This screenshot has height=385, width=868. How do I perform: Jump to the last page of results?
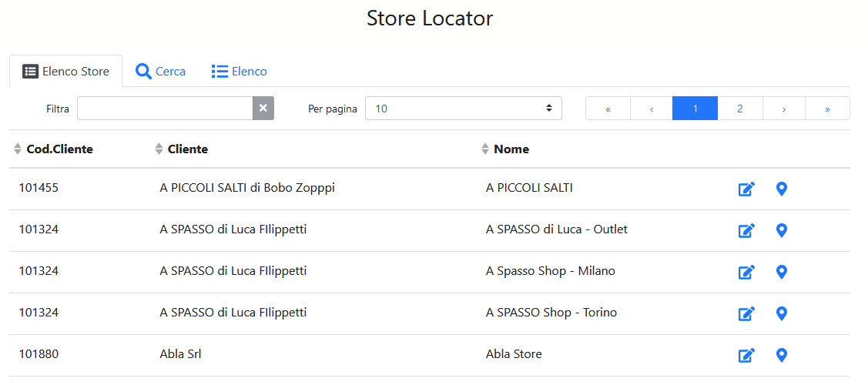[x=827, y=109]
